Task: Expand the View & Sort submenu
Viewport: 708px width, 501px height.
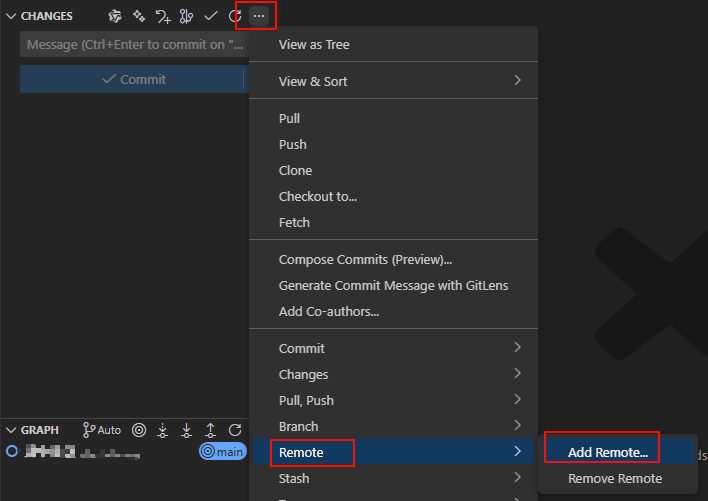Action: 393,81
